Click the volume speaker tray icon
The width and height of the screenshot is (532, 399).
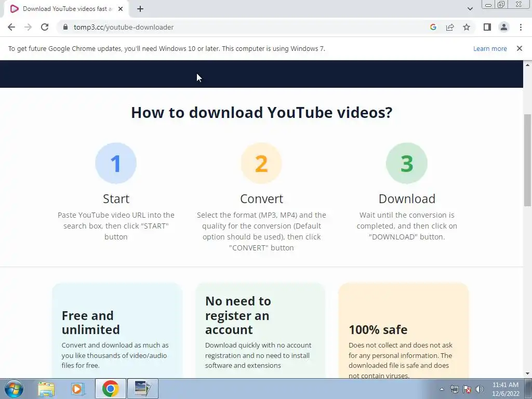(x=480, y=389)
